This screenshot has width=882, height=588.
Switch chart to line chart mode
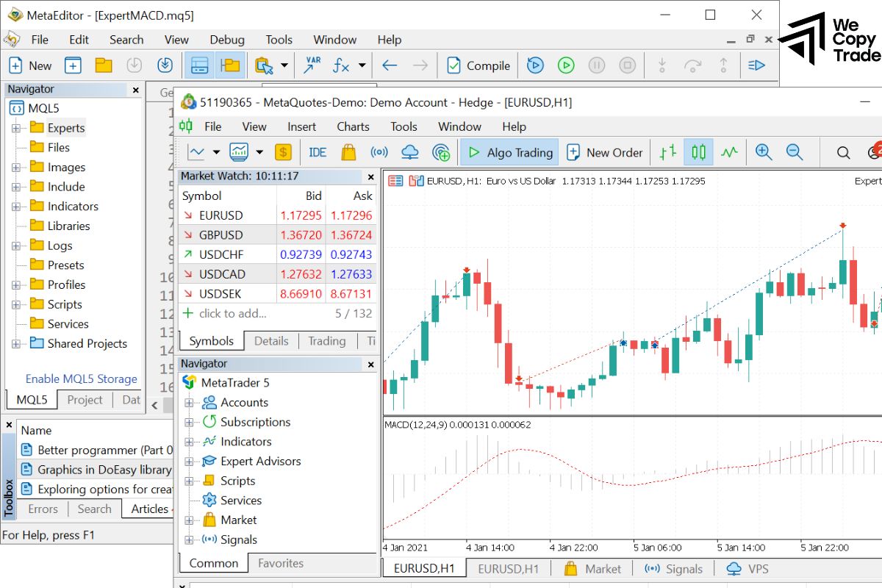(x=729, y=152)
